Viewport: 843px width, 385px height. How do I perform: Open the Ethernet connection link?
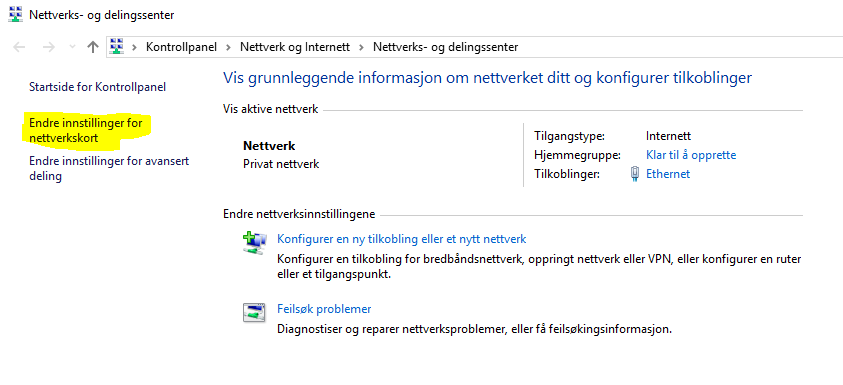668,174
